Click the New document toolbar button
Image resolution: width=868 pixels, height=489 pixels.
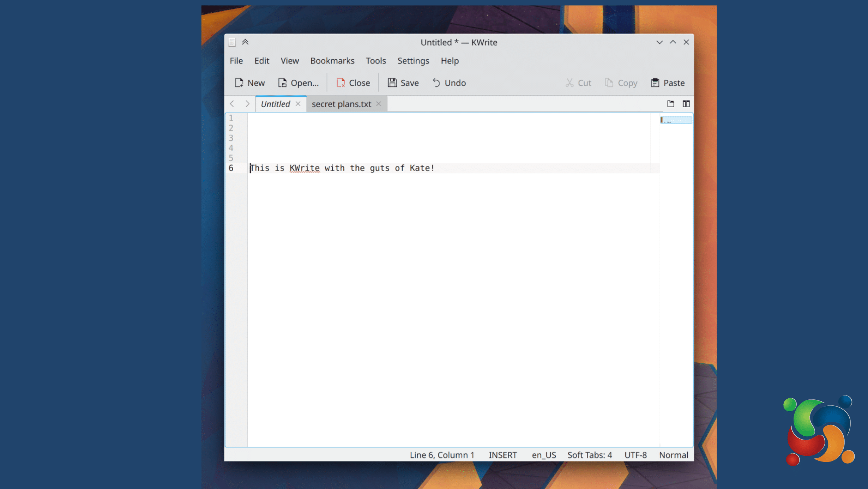coord(249,83)
